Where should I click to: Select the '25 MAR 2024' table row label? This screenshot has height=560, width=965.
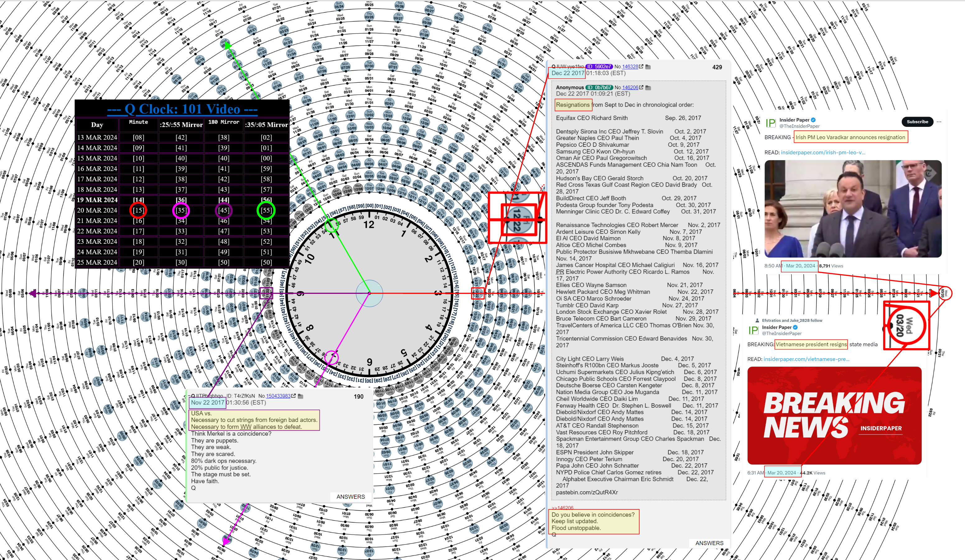click(97, 262)
